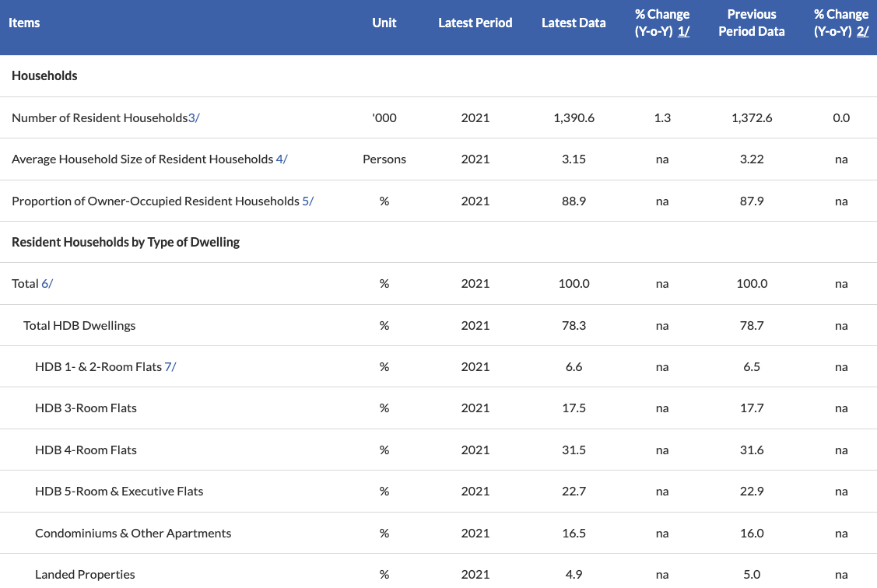
Task: Select Condominiums & Other Apartments row label
Action: [133, 534]
